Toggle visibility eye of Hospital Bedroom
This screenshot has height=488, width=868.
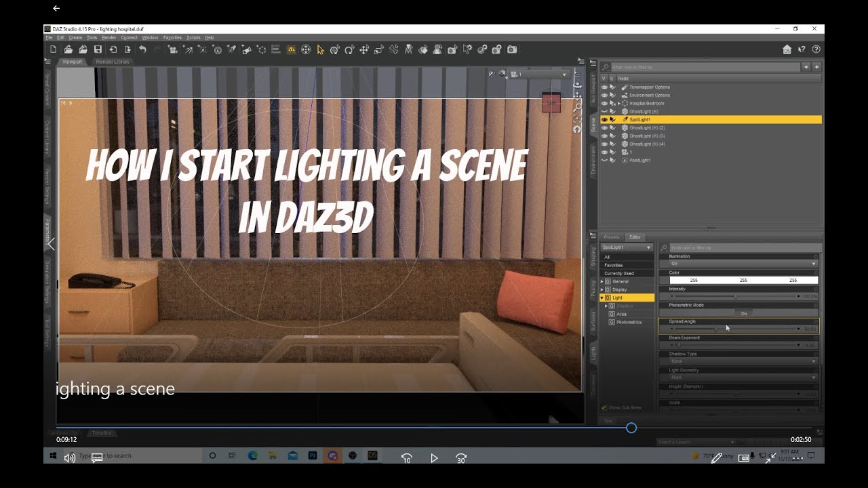pyautogui.click(x=604, y=103)
